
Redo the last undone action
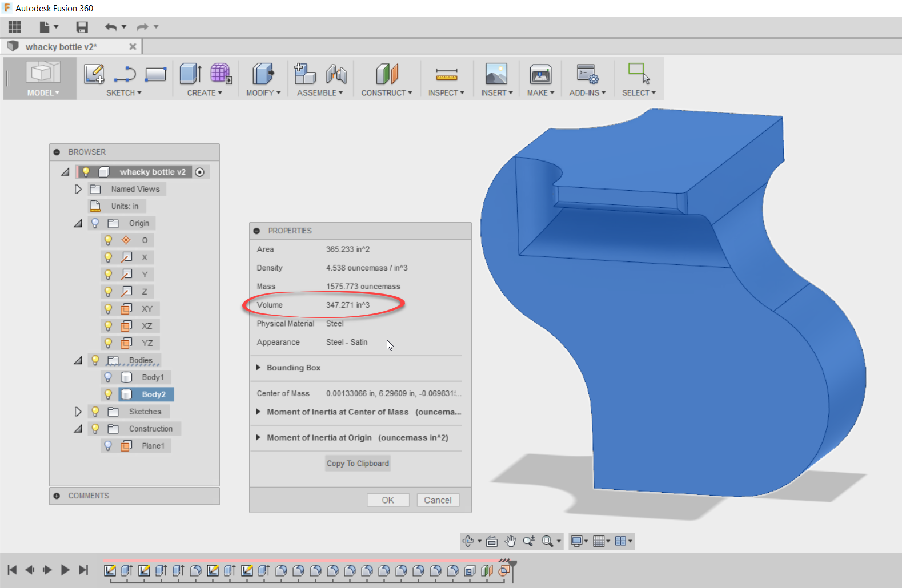pos(142,27)
